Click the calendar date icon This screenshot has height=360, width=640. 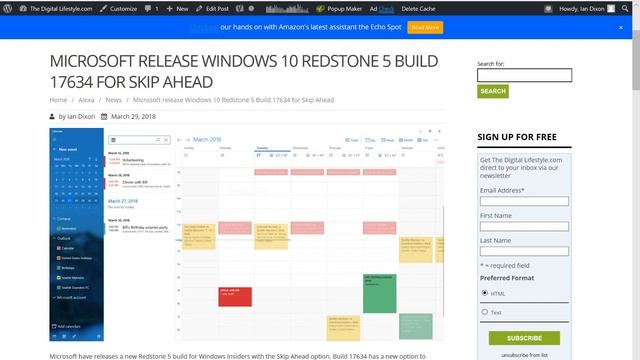(x=104, y=117)
